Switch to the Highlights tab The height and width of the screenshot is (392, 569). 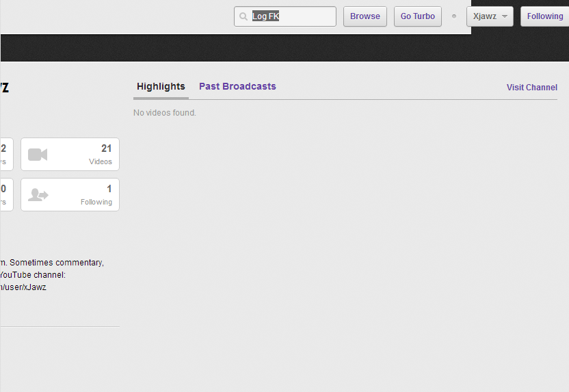(161, 86)
